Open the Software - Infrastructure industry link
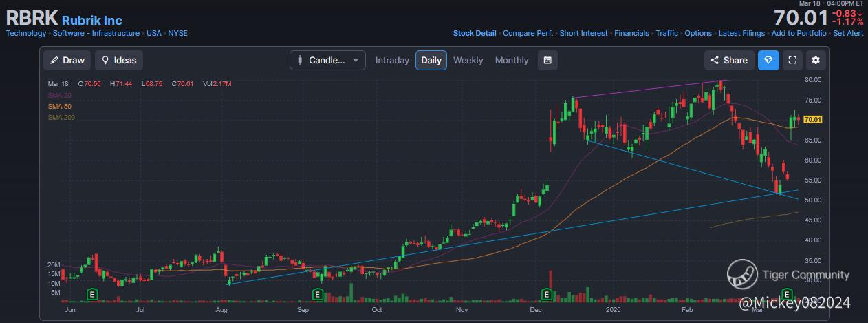This screenshot has height=323, width=868. 96,33
